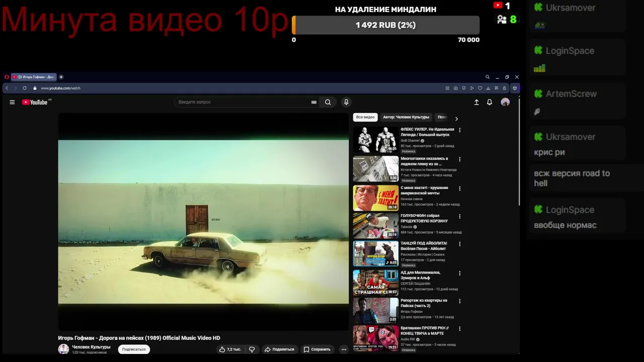Image resolution: width=644 pixels, height=362 pixels.
Task: Open the extensions cube icon at the toolbar end
Action: 515,88
